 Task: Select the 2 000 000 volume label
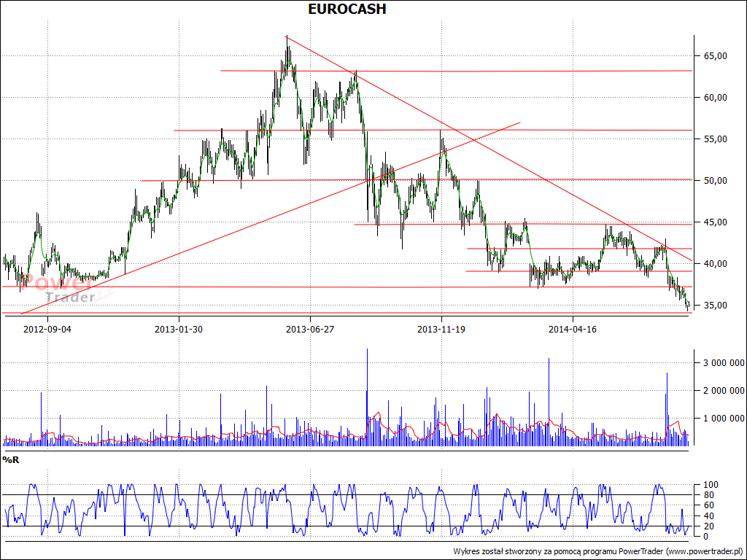[x=724, y=391]
